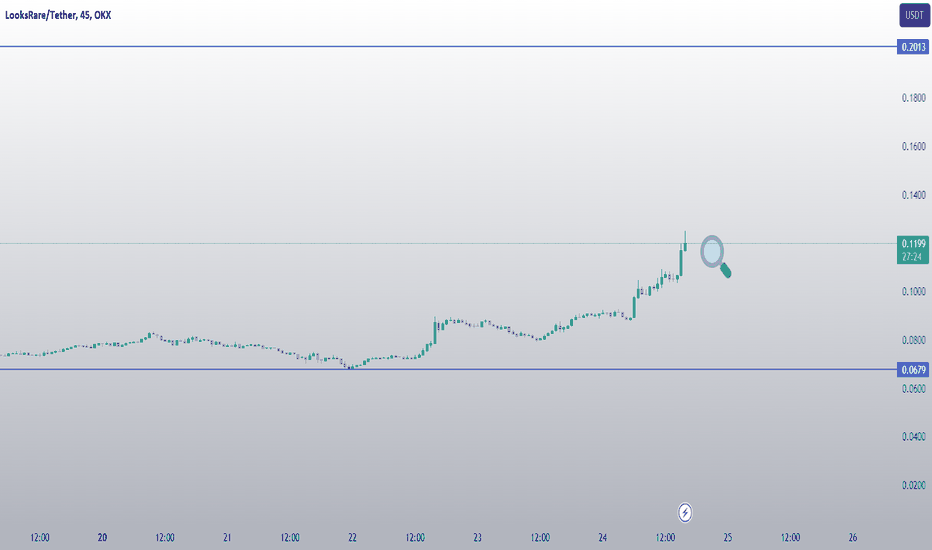The height and width of the screenshot is (550, 932).
Task: Click the 0.1800 price axis value
Action: (x=914, y=98)
